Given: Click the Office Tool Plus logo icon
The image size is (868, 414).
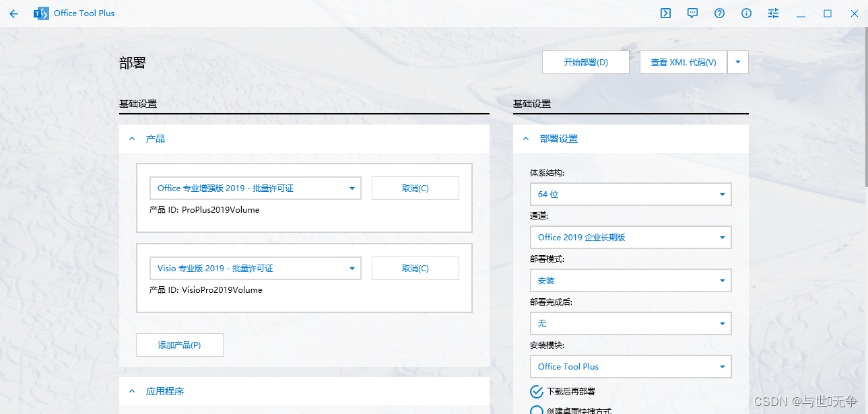Looking at the screenshot, I should 41,13.
